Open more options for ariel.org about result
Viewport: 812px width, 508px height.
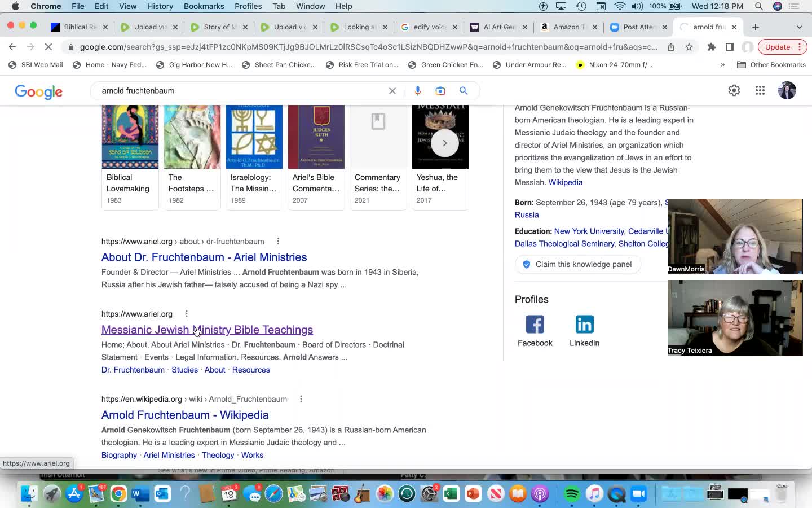click(x=278, y=241)
